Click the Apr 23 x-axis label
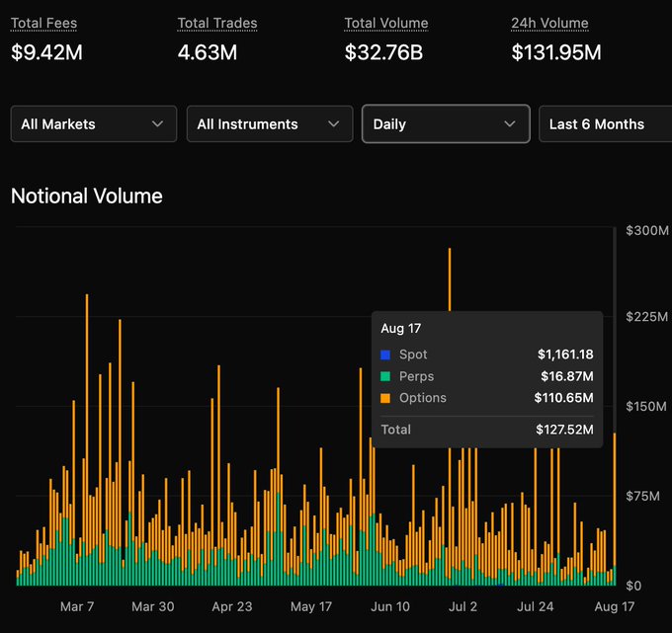The width and height of the screenshot is (672, 633). (x=232, y=606)
